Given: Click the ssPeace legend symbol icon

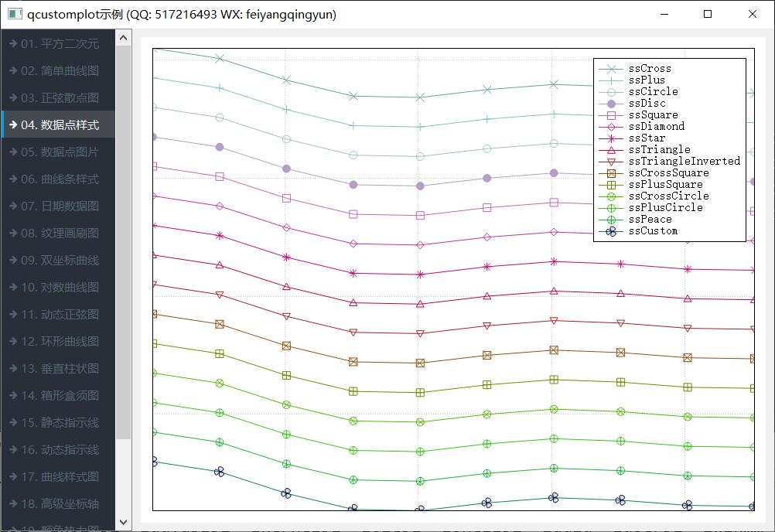Looking at the screenshot, I should point(611,220).
